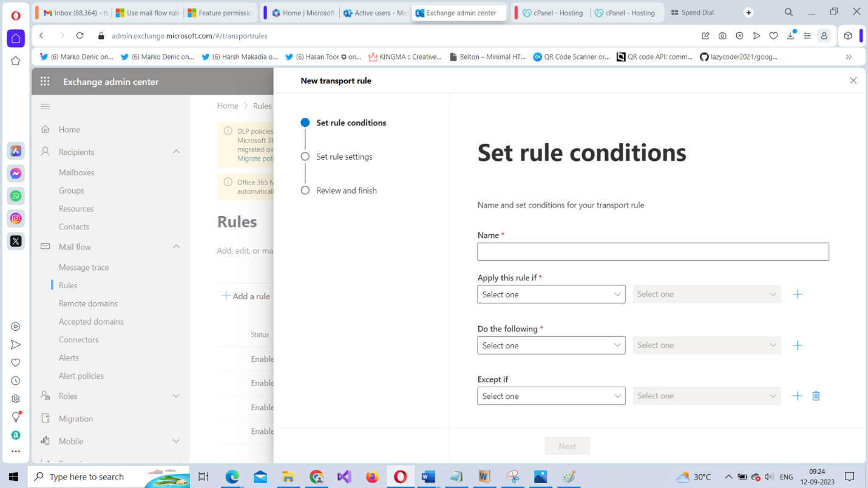
Task: Open the Apply this rule if dropdown
Action: 551,294
